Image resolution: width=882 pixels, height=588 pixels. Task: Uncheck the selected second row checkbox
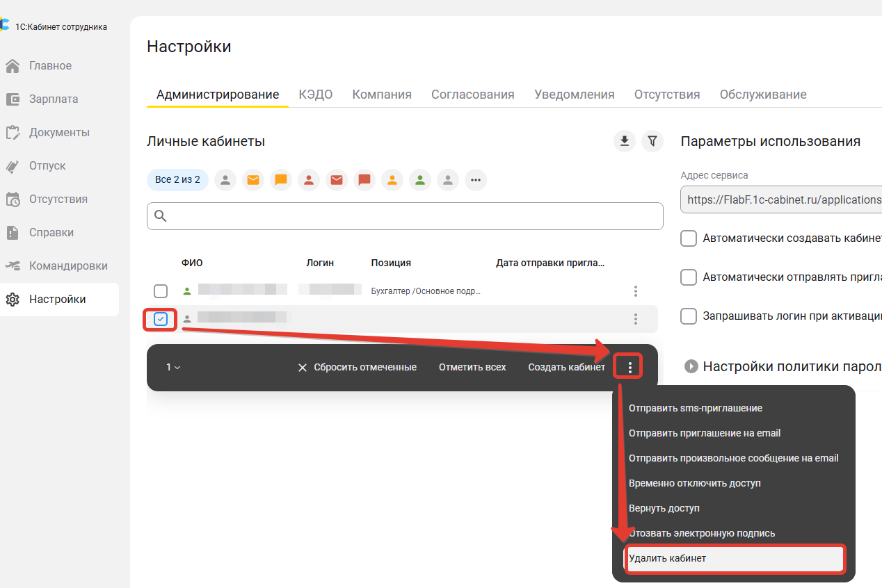(161, 319)
